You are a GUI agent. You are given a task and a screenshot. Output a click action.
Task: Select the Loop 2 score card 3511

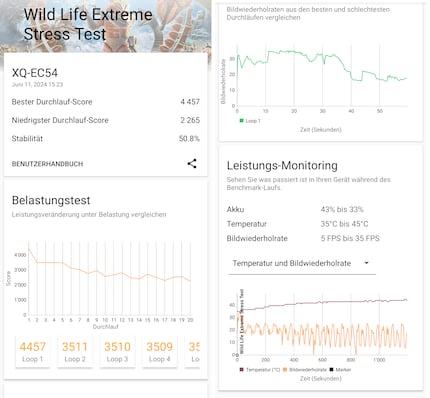coord(75,352)
